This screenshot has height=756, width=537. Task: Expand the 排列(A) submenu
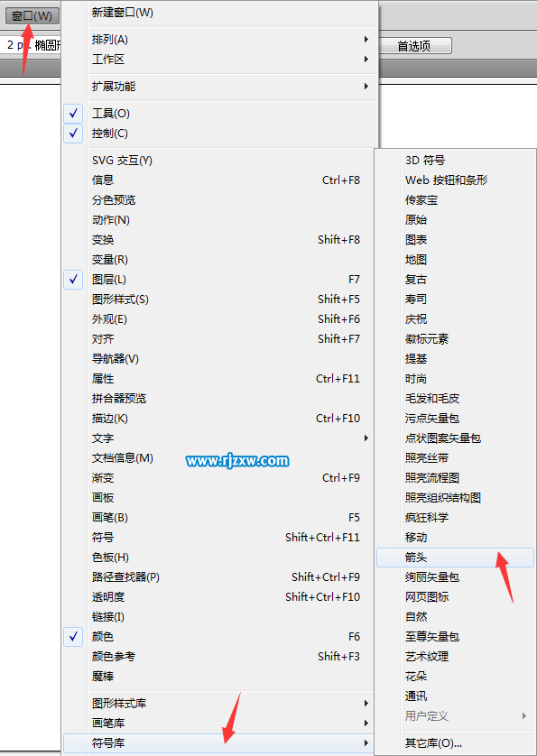click(219, 40)
